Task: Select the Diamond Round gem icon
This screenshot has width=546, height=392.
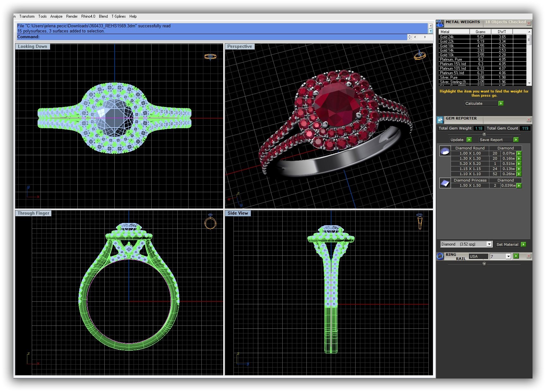Action: point(445,151)
